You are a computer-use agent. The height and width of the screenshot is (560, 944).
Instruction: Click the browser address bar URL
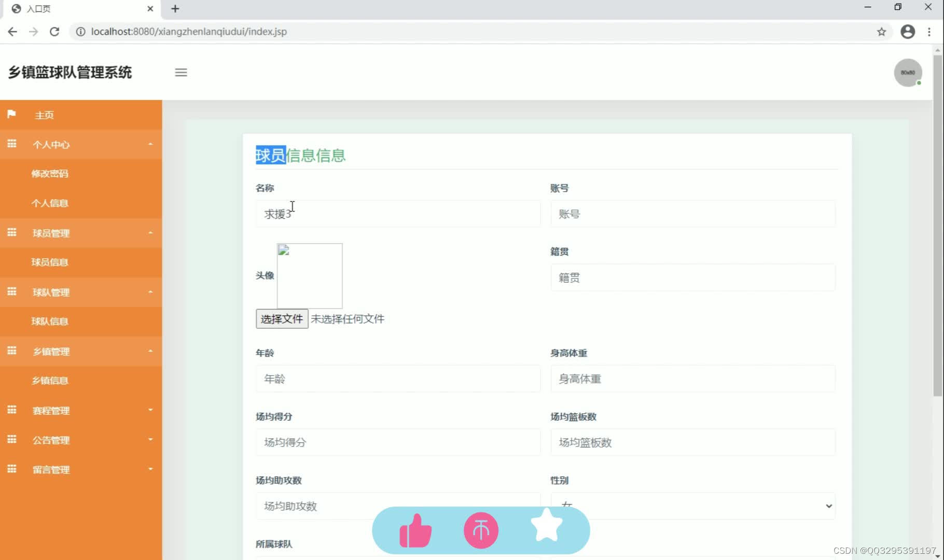click(x=189, y=32)
